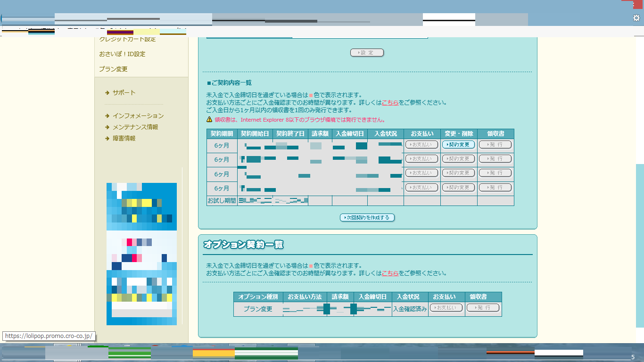Screen dimensions: 644x362
Task: Open the 障害情報 link
Action: pos(124,139)
